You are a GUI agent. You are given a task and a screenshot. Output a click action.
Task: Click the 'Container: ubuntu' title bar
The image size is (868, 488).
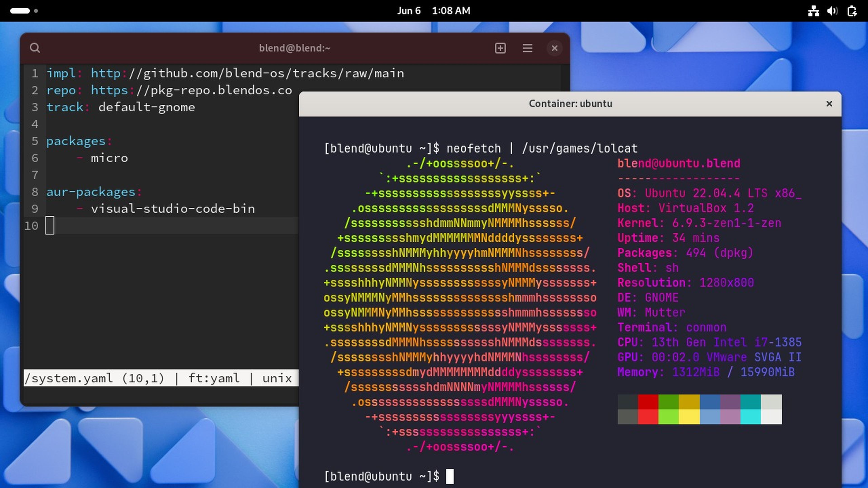(x=570, y=104)
